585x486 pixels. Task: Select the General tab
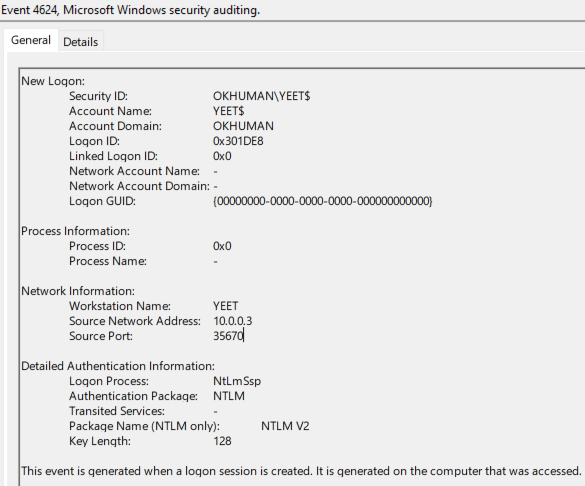[x=31, y=40]
